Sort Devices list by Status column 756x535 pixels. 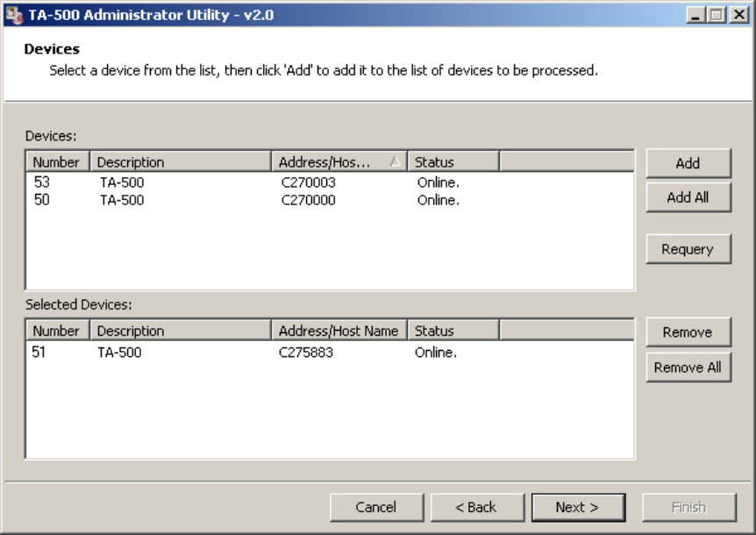click(x=453, y=162)
